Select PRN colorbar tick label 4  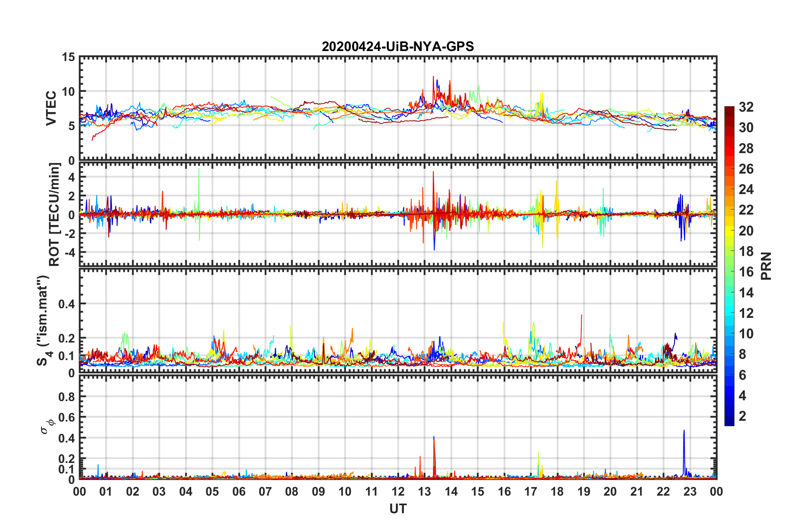coord(742,396)
